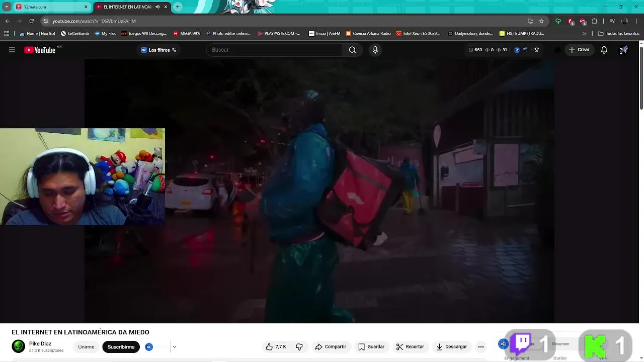Open a new tab with plus button
This screenshot has height=362, width=644.
click(x=178, y=7)
